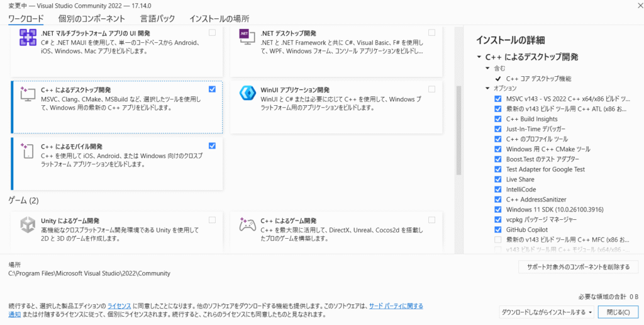Screen dimensions: 644x325
Task: Uncheck Boost.Test のテスト アダプター option
Action: (x=498, y=159)
